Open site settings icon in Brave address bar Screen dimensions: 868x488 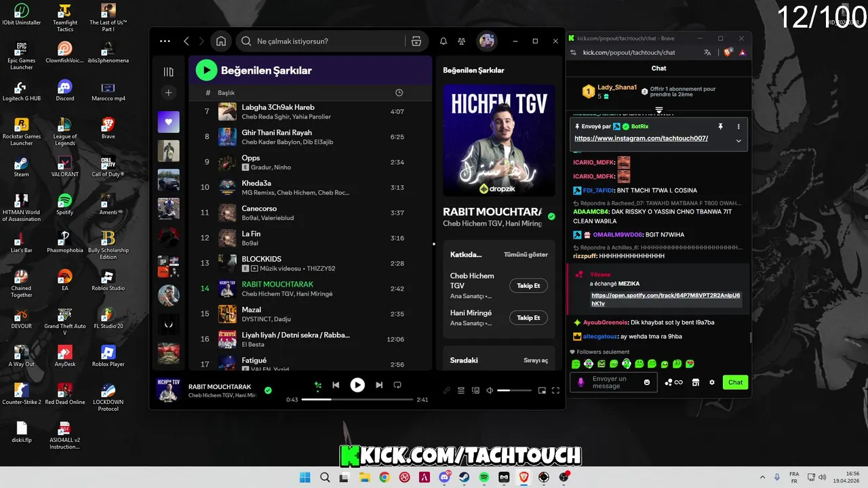click(574, 52)
